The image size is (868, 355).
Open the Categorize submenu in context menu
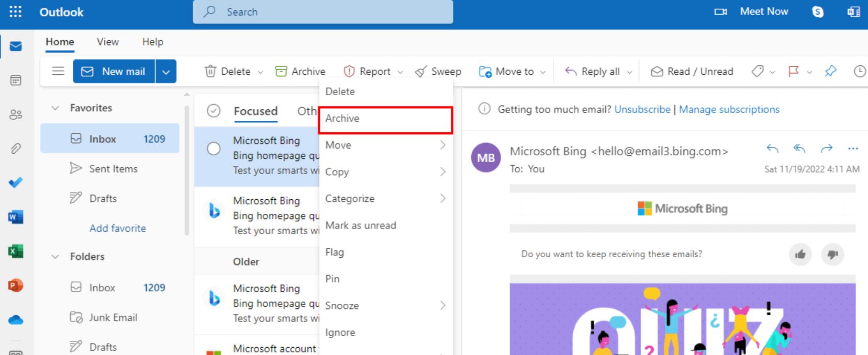tap(386, 199)
